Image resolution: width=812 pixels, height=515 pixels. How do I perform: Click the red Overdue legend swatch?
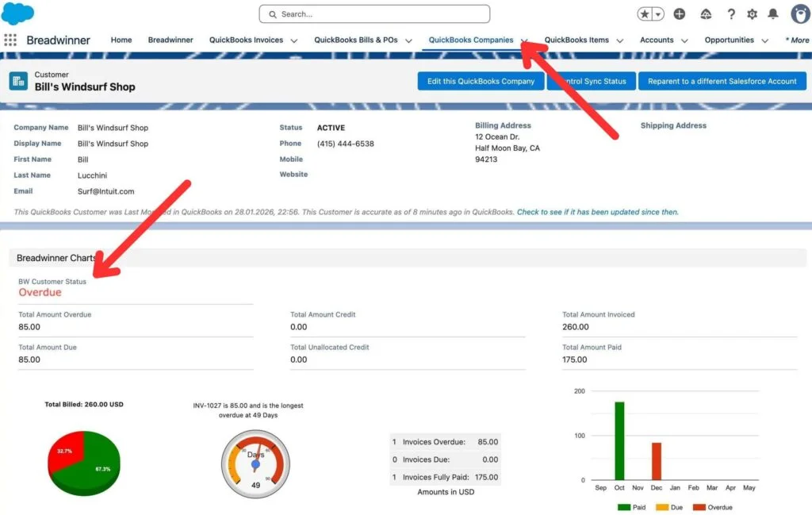click(x=699, y=507)
